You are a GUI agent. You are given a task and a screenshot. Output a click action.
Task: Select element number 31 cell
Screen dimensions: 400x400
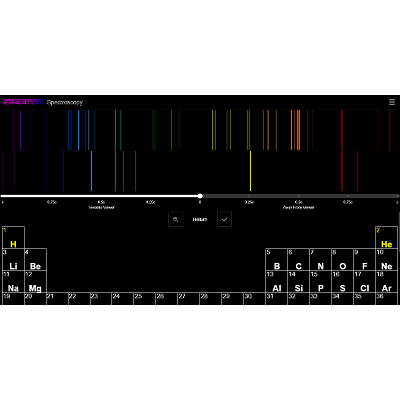tap(276, 299)
